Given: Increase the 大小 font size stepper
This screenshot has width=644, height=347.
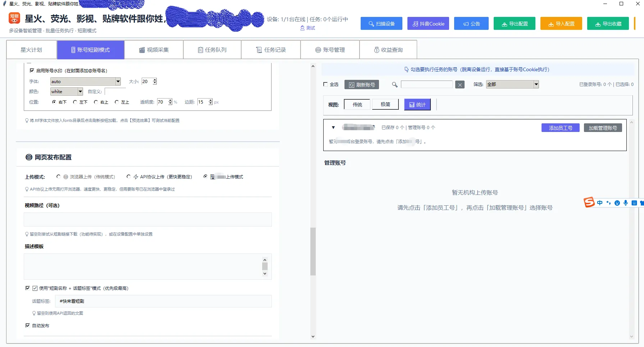Looking at the screenshot, I should [x=155, y=80].
